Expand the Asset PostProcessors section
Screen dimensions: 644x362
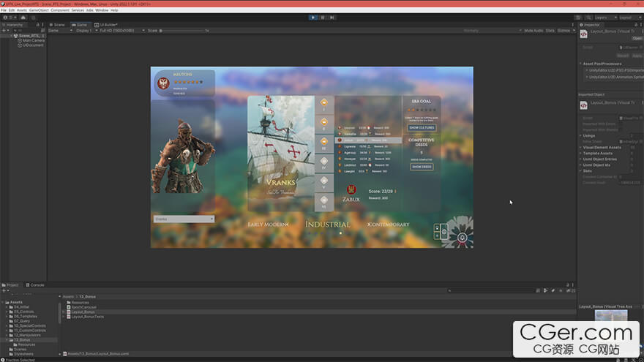(581, 64)
